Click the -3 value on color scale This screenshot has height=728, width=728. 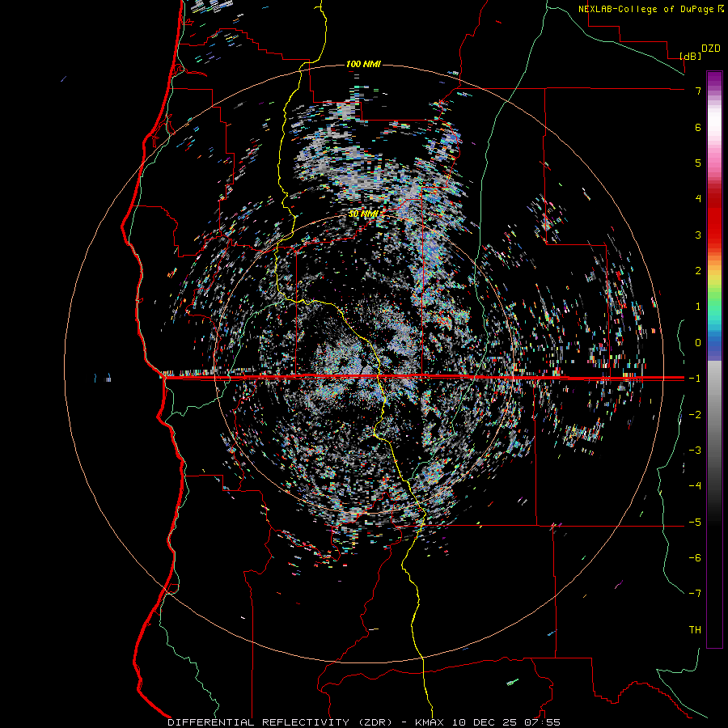(695, 451)
